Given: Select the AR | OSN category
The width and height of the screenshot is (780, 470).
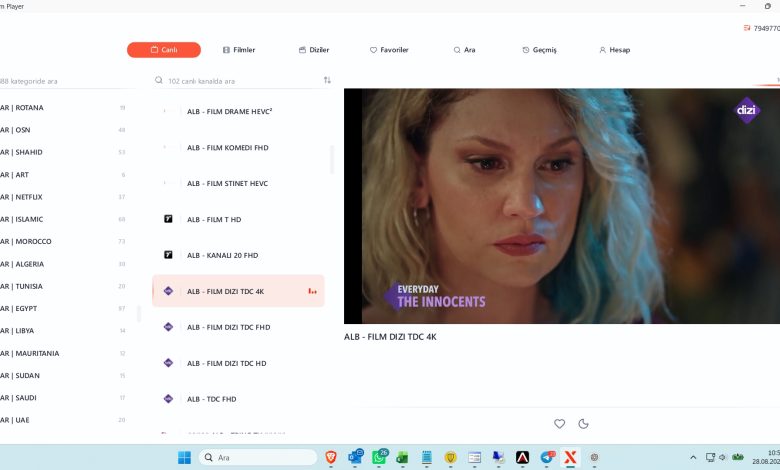Looking at the screenshot, I should tap(64, 130).
